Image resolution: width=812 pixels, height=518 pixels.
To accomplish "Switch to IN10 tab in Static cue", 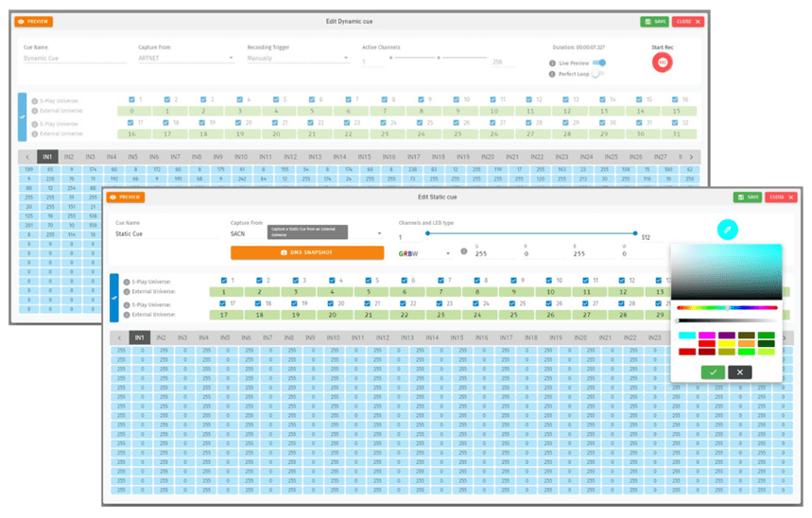I will (333, 337).
